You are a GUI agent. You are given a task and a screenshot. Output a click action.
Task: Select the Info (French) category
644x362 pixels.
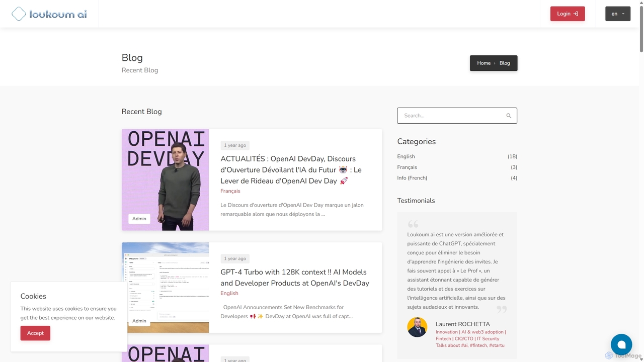412,178
